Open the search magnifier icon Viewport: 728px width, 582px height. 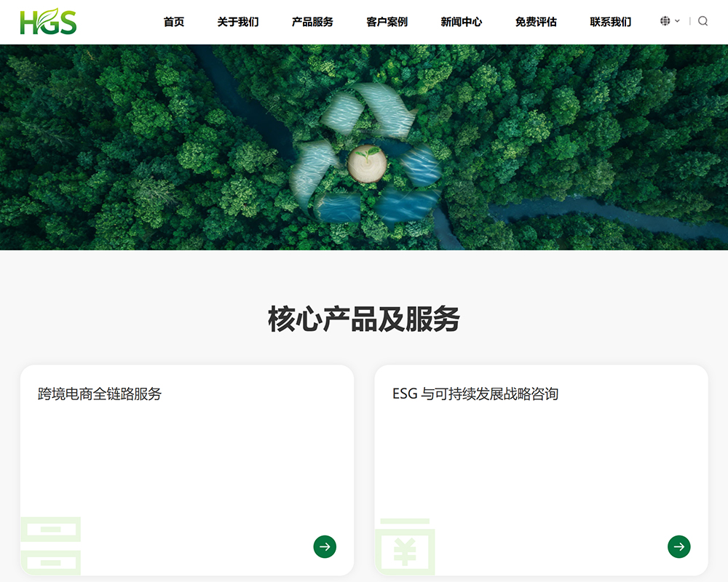(703, 21)
